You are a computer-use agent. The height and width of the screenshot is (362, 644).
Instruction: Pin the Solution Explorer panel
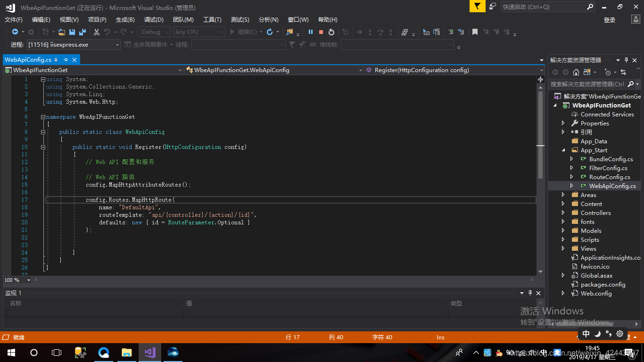click(x=626, y=60)
